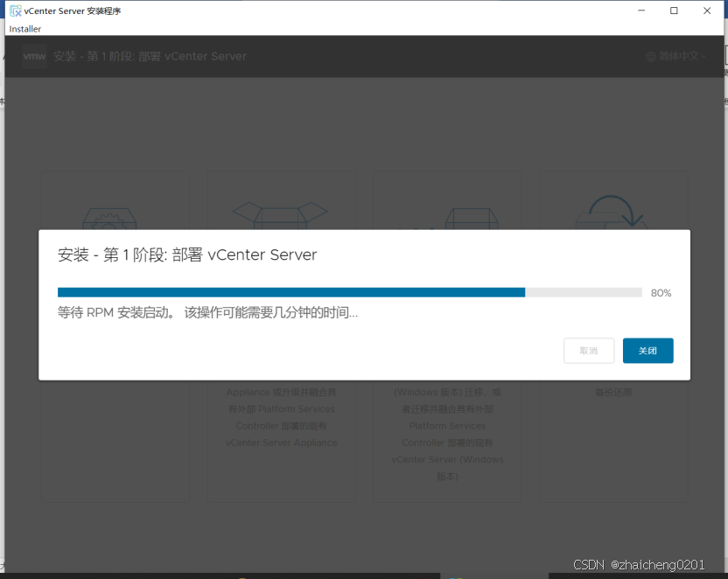Click the 备份还原 text on the restore card

coord(613,393)
